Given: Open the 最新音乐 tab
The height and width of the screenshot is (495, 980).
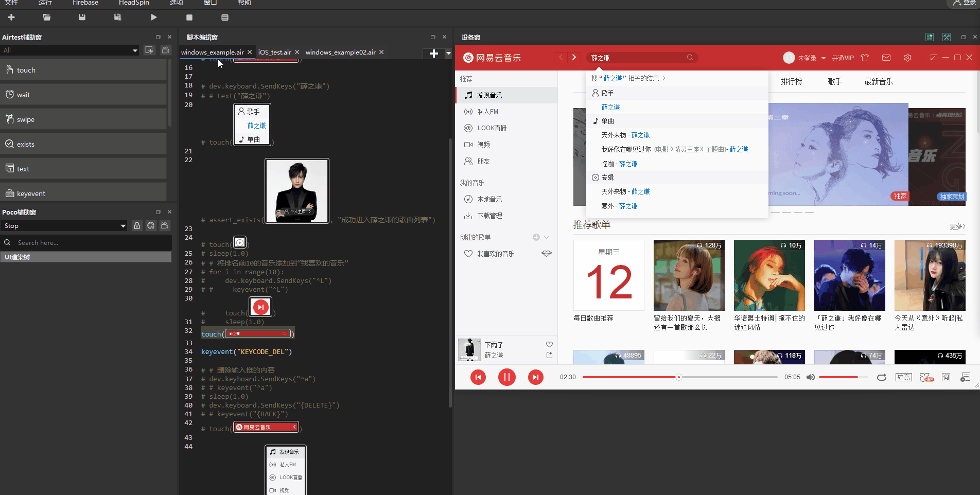Looking at the screenshot, I should click(x=879, y=81).
